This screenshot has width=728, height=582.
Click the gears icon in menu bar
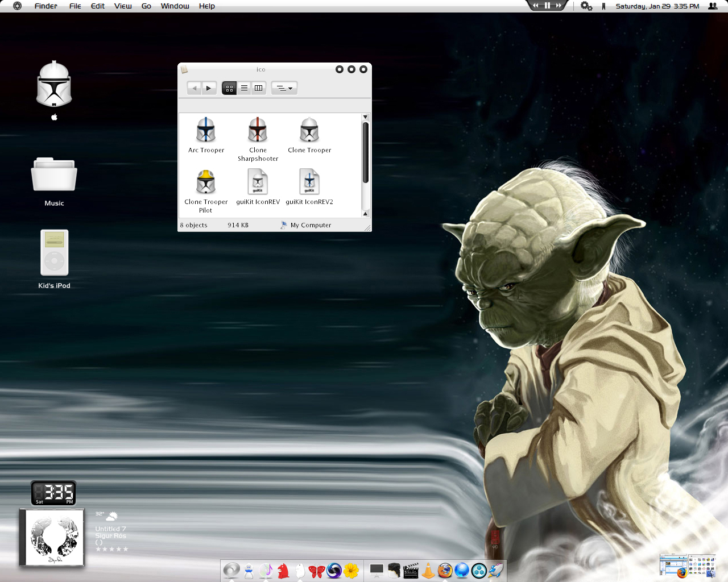tap(586, 6)
